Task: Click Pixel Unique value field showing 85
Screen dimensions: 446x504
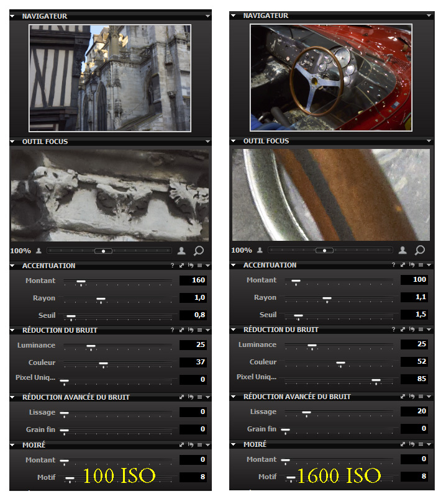Action: 414,379
